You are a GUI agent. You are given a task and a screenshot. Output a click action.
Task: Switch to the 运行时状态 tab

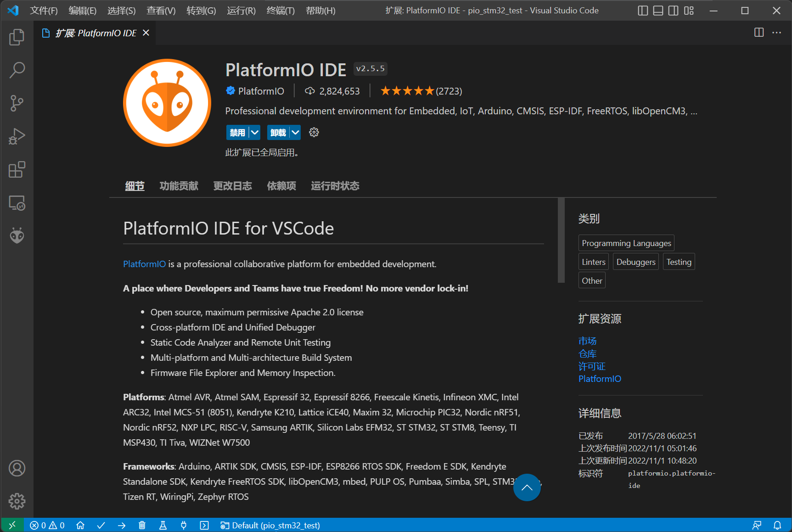point(335,186)
